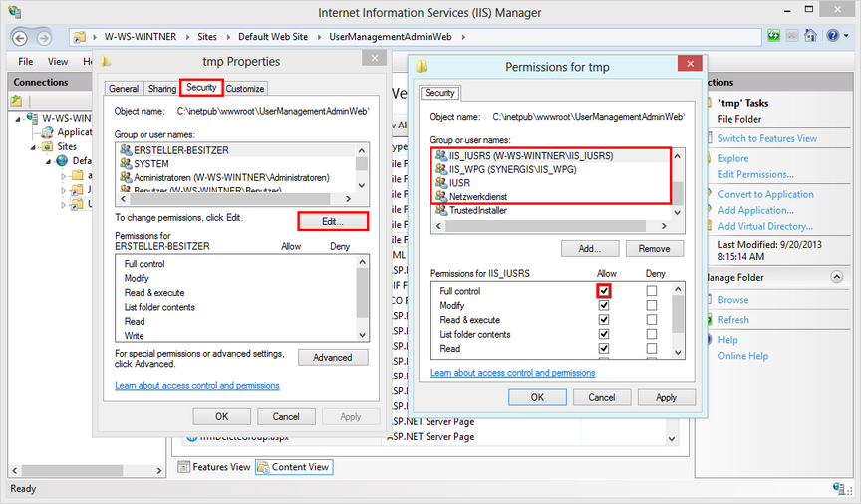Click the Forward navigation arrow in IIS Manager

(x=44, y=38)
